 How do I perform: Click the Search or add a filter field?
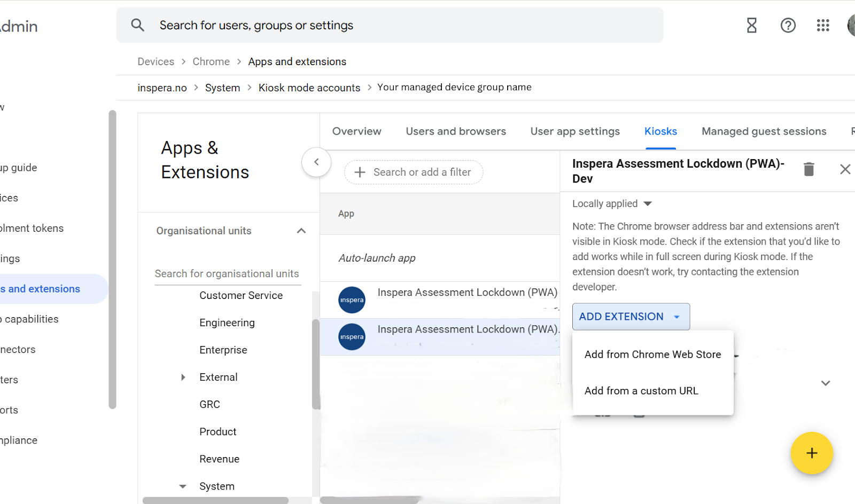click(x=414, y=172)
